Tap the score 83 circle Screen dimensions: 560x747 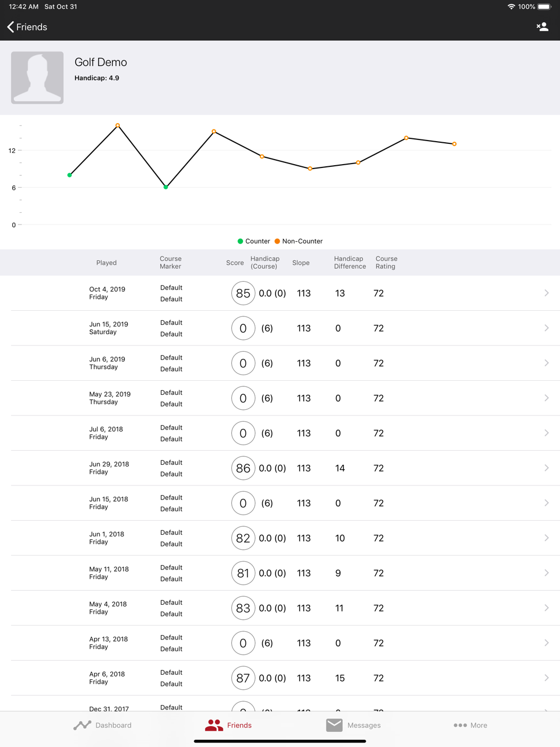click(x=243, y=608)
